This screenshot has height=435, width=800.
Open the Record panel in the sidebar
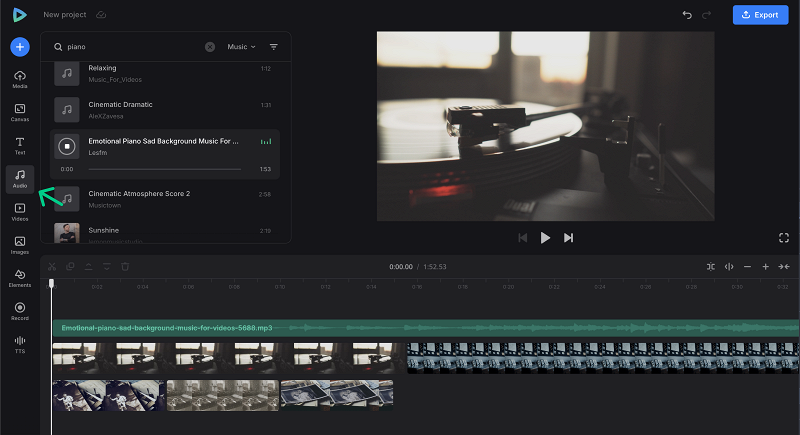20,312
